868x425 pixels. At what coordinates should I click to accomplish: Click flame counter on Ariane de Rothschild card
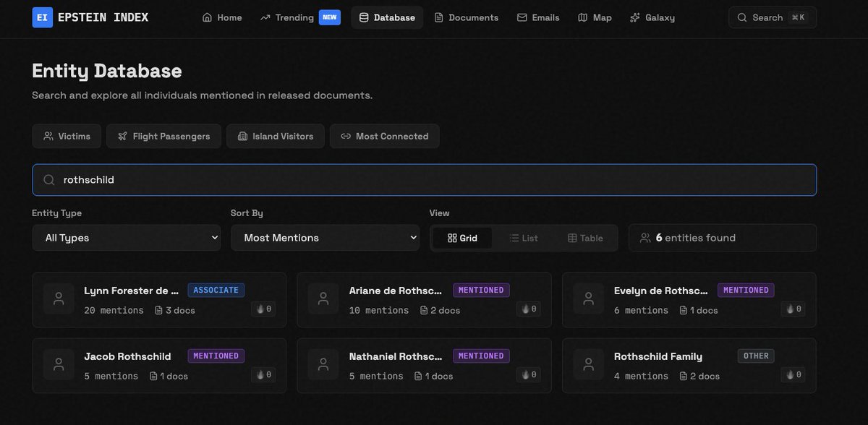(x=529, y=309)
